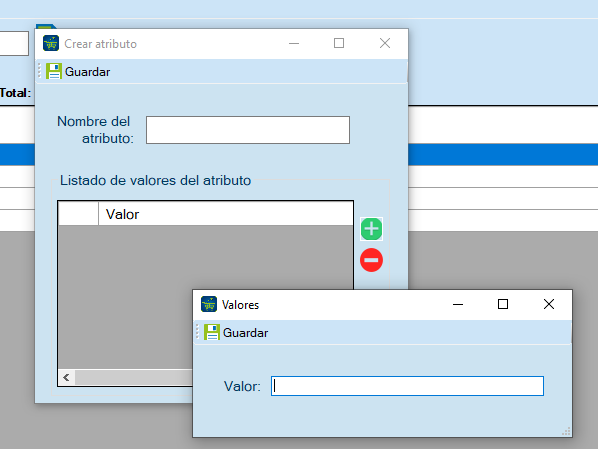This screenshot has width=598, height=449.
Task: Click the left arrow of the horizontal scrollbar
Action: [67, 378]
